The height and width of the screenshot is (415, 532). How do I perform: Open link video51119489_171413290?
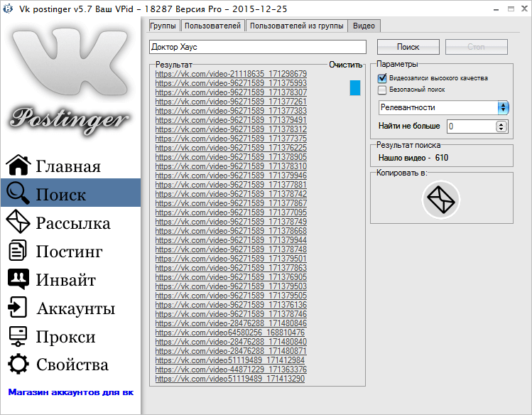[230, 379]
